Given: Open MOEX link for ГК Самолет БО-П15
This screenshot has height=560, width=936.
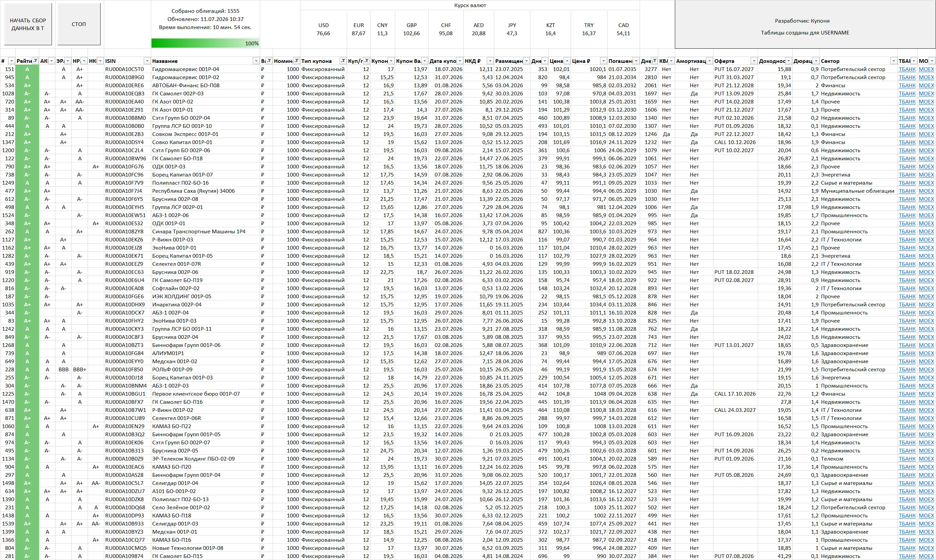Looking at the screenshot, I should coord(926,556).
